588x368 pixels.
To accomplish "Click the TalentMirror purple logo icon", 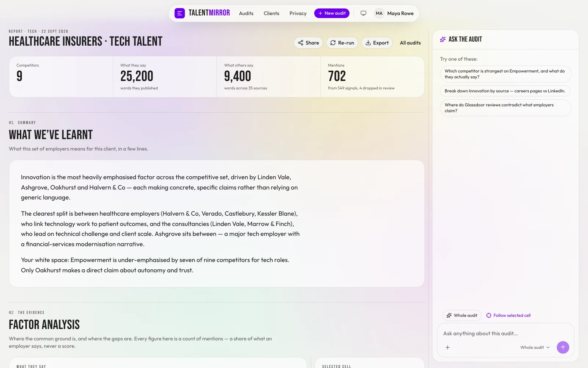I will coord(180,13).
